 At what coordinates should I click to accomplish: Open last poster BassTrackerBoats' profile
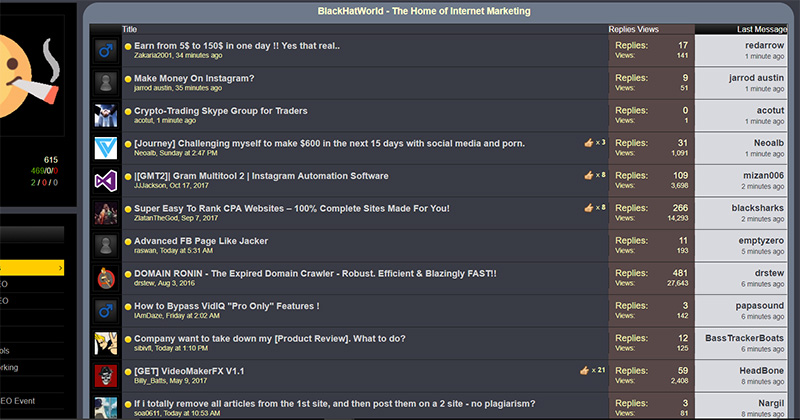click(x=744, y=338)
